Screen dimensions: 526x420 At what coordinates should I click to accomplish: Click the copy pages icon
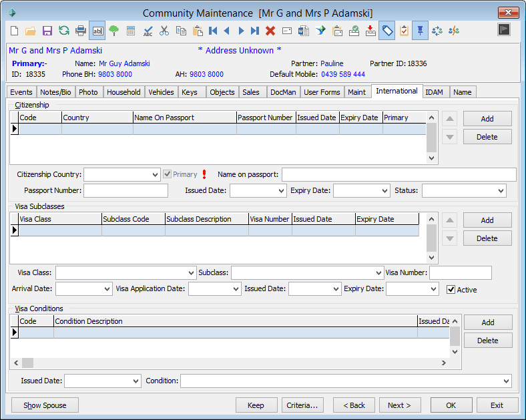click(181, 31)
